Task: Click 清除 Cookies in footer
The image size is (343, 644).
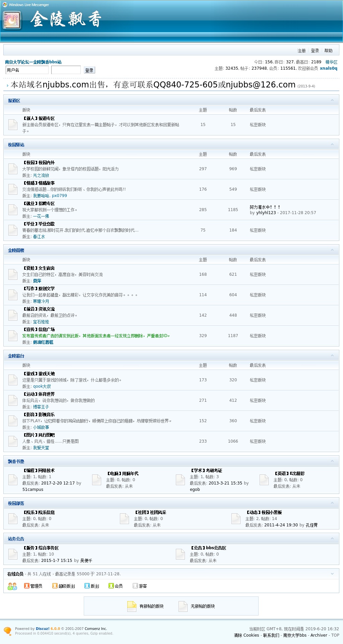Action: click(247, 635)
